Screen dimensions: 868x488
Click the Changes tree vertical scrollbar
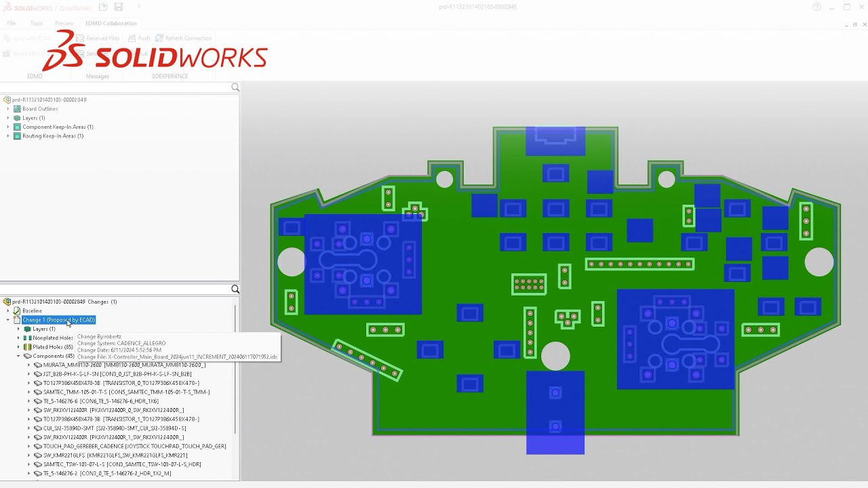(x=235, y=369)
